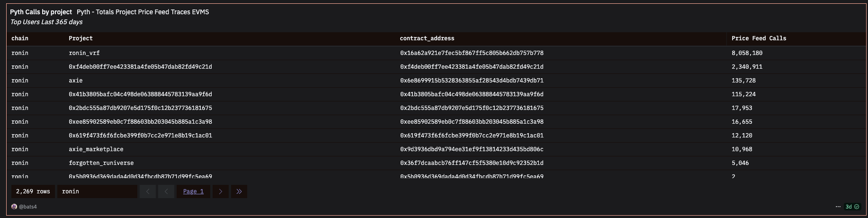Click the contract_address column header

[427, 38]
